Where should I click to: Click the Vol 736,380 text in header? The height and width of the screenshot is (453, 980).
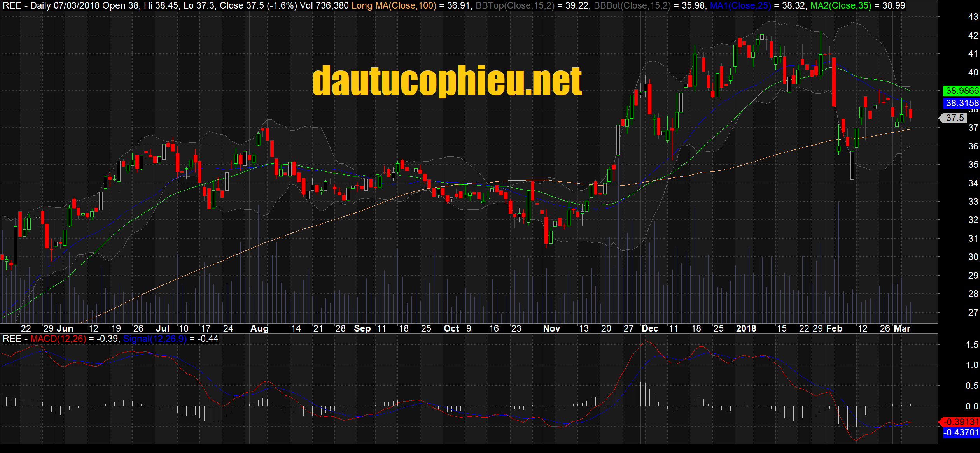tap(324, 5)
